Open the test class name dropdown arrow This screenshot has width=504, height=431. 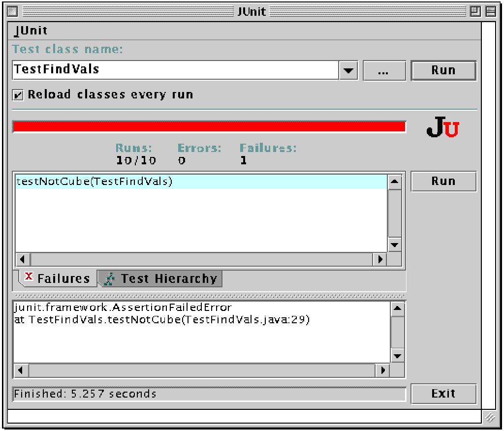pyautogui.click(x=348, y=70)
